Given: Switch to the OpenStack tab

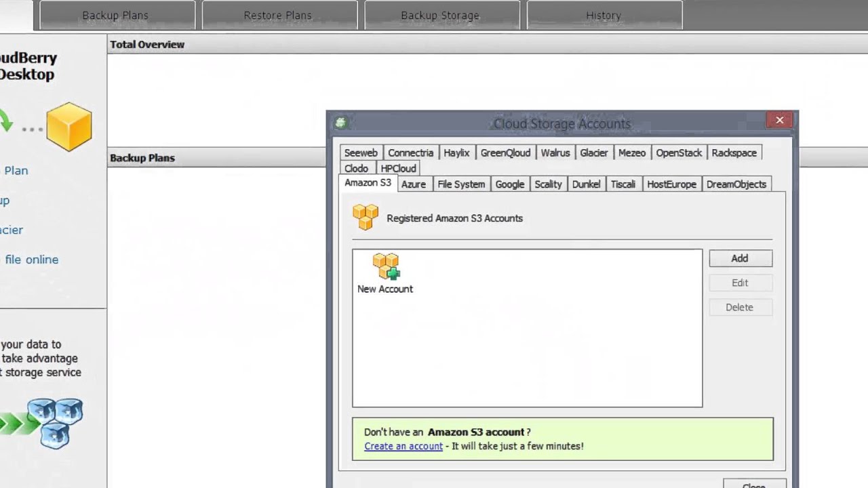Looking at the screenshot, I should coord(679,152).
